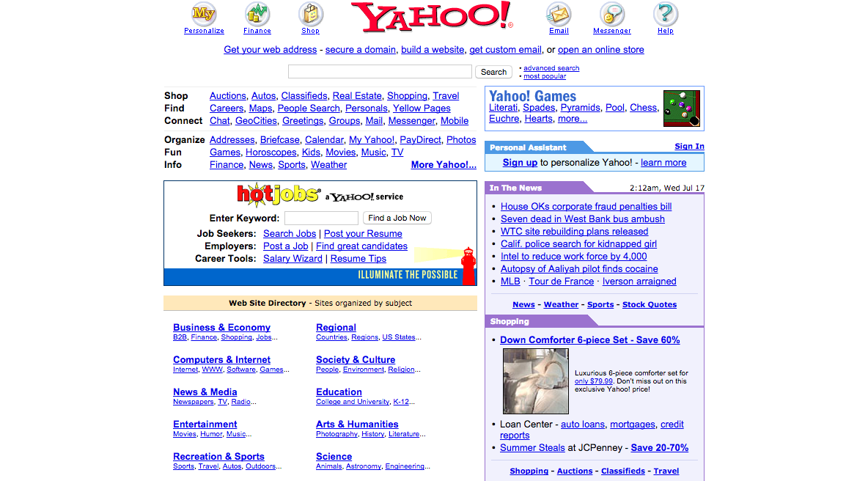
Task: Open News & Media directory
Action: point(205,392)
